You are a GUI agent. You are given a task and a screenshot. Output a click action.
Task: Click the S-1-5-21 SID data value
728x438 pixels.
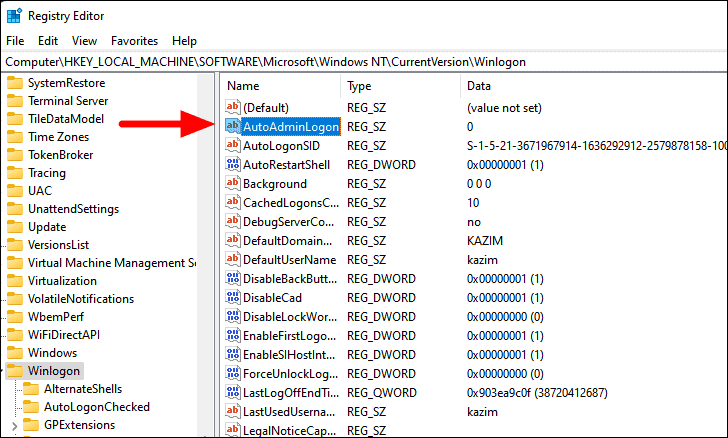click(x=597, y=146)
